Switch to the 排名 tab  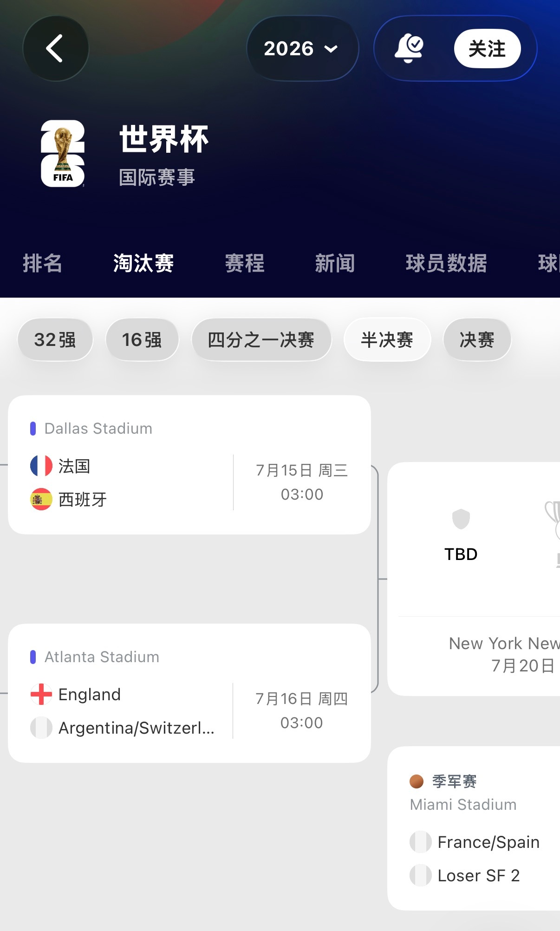(x=43, y=263)
